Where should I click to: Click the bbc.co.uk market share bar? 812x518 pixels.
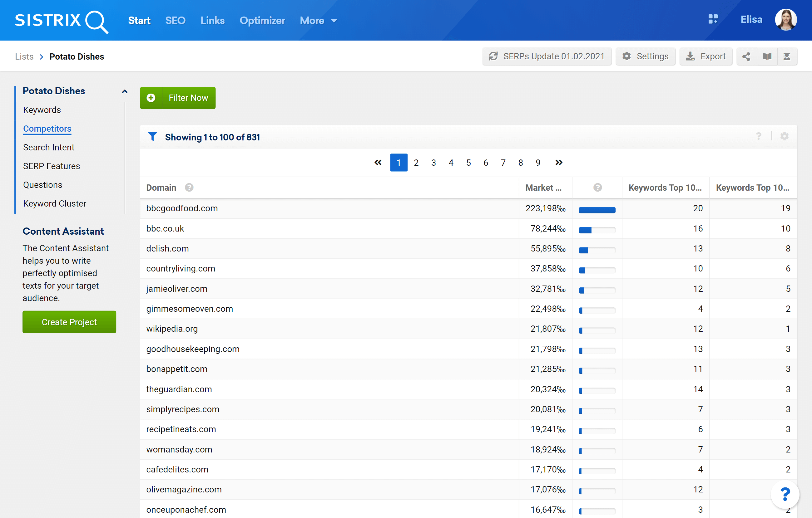coord(597,230)
